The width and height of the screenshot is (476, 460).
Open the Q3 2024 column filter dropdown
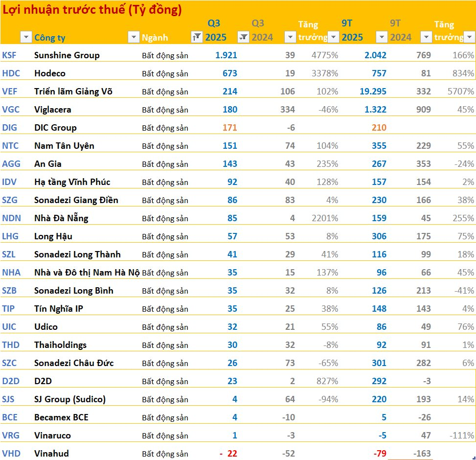tap(290, 37)
